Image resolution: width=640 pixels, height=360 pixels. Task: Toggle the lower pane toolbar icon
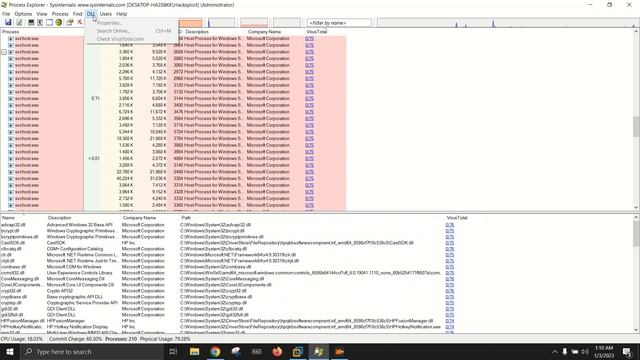49,22
